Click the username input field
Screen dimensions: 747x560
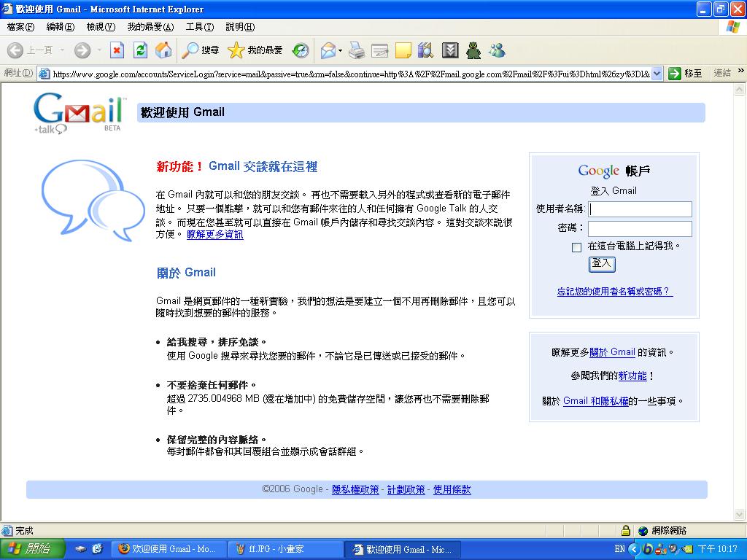pyautogui.click(x=640, y=209)
